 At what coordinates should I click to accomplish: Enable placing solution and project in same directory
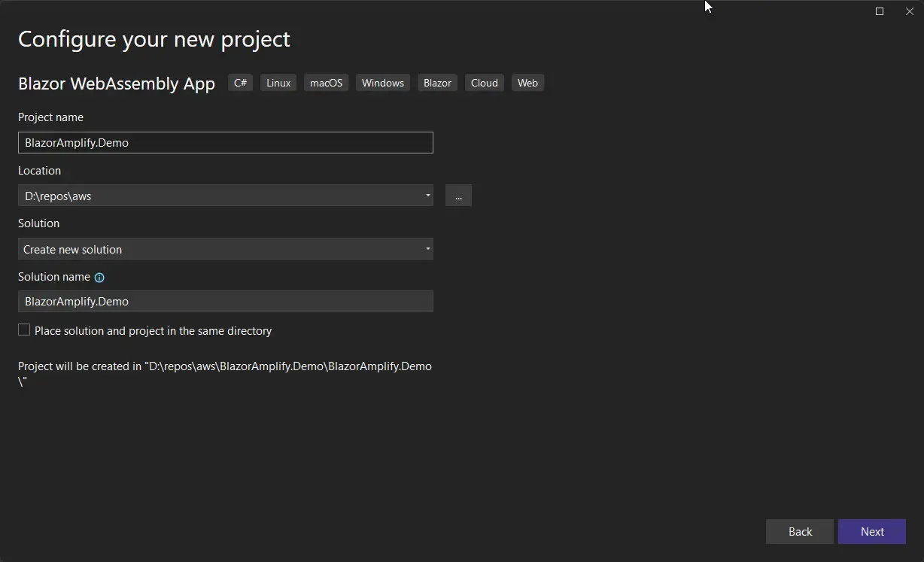point(23,330)
